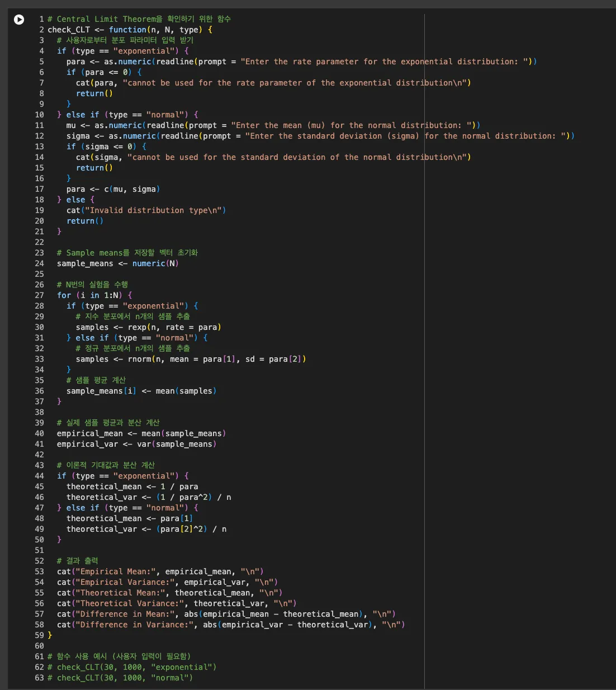The height and width of the screenshot is (690, 616).
Task: Place cursor on line number 27
Action: point(39,295)
